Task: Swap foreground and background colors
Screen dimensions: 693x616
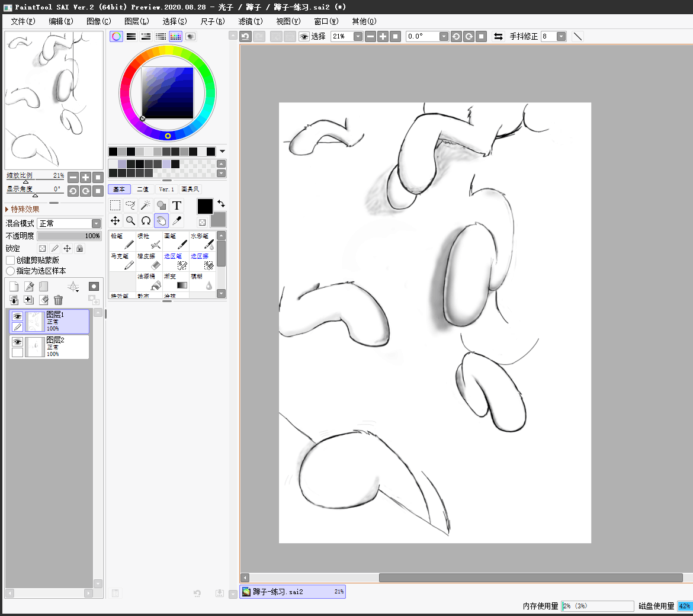Action: click(221, 203)
